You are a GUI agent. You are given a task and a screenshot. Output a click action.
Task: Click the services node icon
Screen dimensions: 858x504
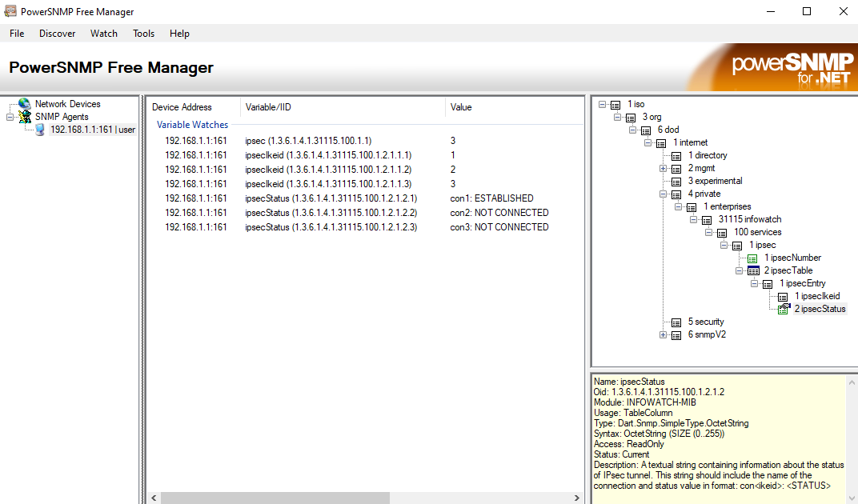click(722, 233)
